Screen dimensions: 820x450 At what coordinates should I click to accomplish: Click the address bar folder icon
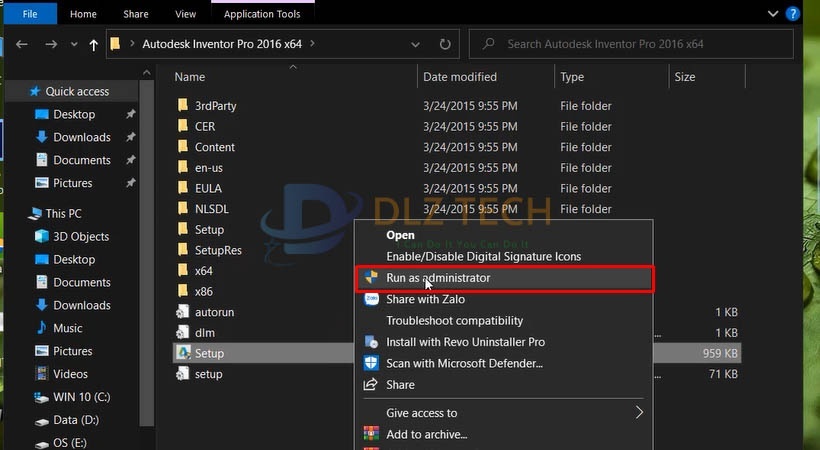115,44
